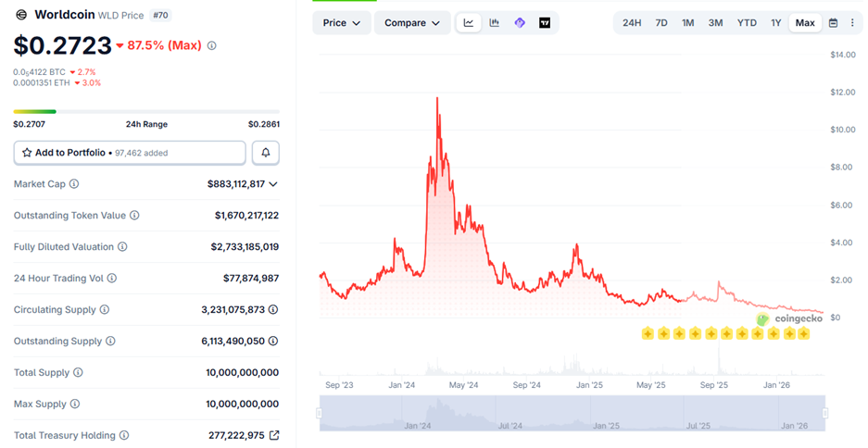Click Add to Portfolio button

pyautogui.click(x=130, y=153)
